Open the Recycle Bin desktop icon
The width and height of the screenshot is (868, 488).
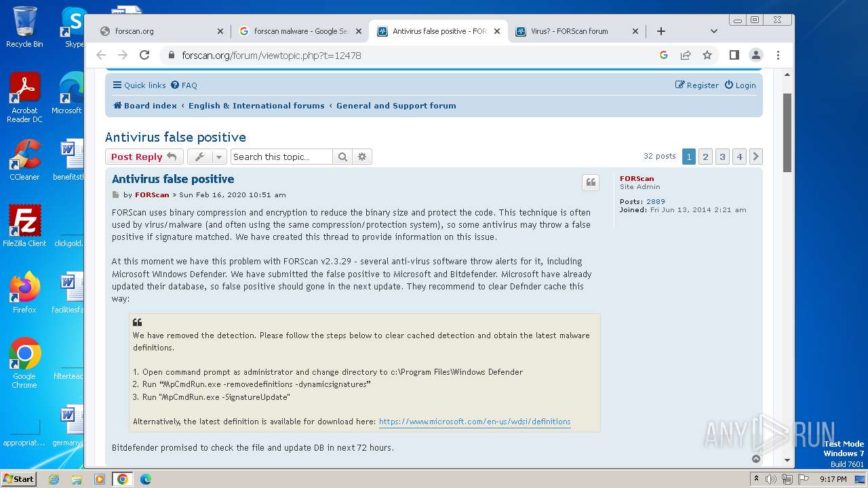point(24,27)
